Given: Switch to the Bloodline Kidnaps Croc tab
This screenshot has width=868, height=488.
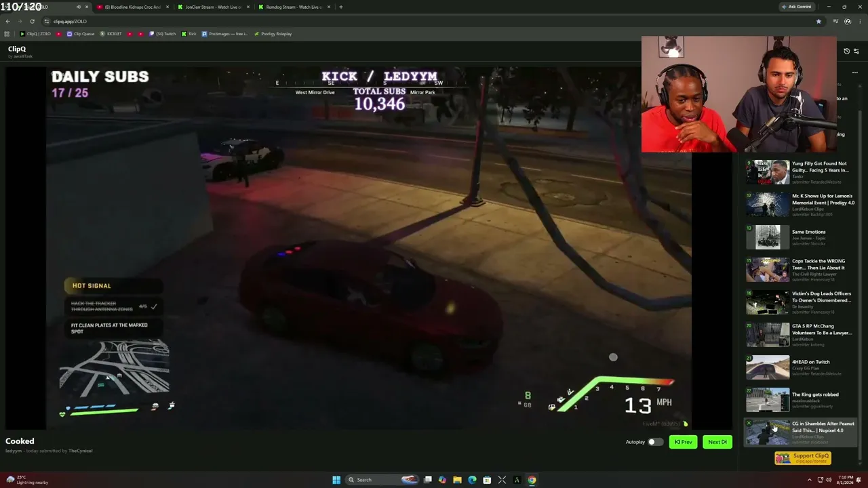Looking at the screenshot, I should 132,7.
